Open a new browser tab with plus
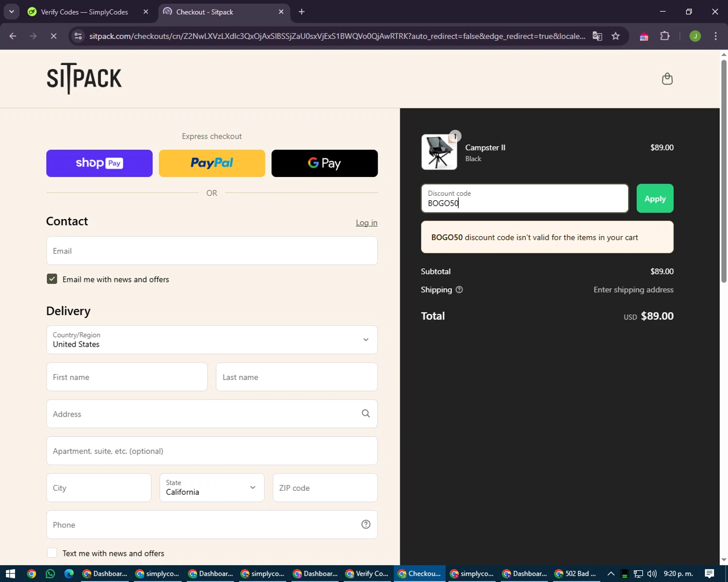The image size is (728, 582). click(301, 12)
